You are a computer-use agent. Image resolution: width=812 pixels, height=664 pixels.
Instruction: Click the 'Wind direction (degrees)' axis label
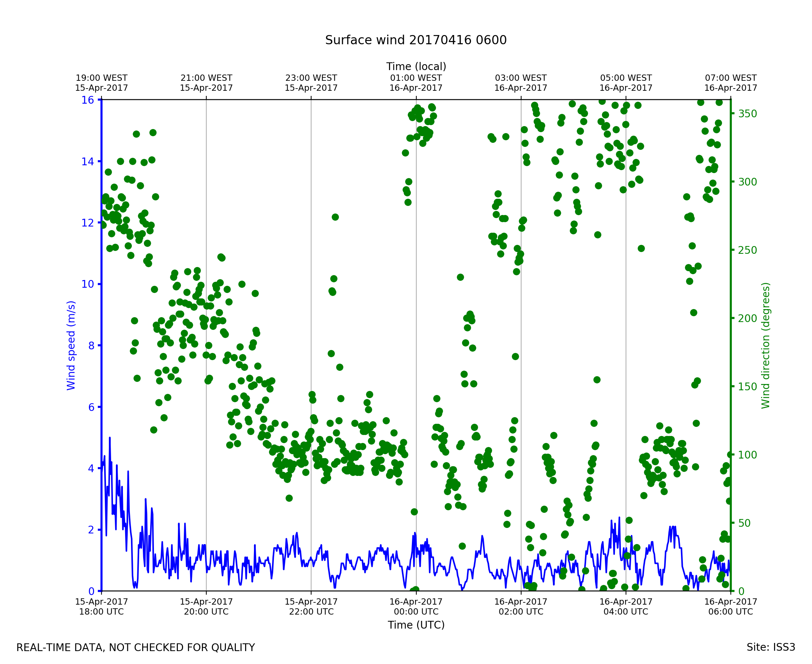(x=766, y=345)
